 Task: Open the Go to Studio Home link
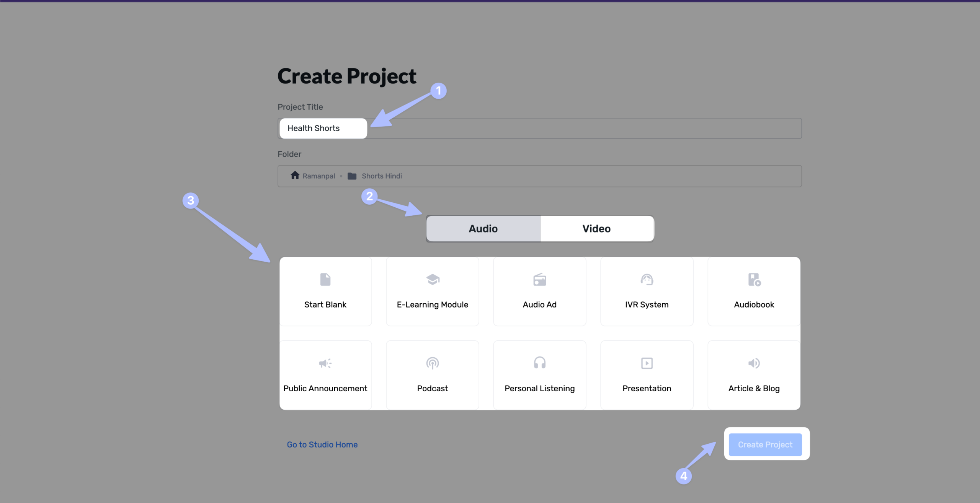pyautogui.click(x=322, y=444)
